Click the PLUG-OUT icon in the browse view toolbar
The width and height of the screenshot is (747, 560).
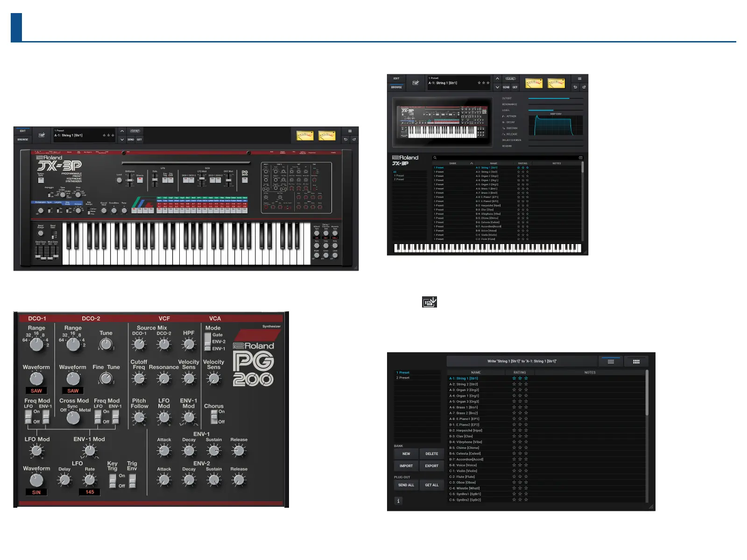pyautogui.click(x=510, y=79)
